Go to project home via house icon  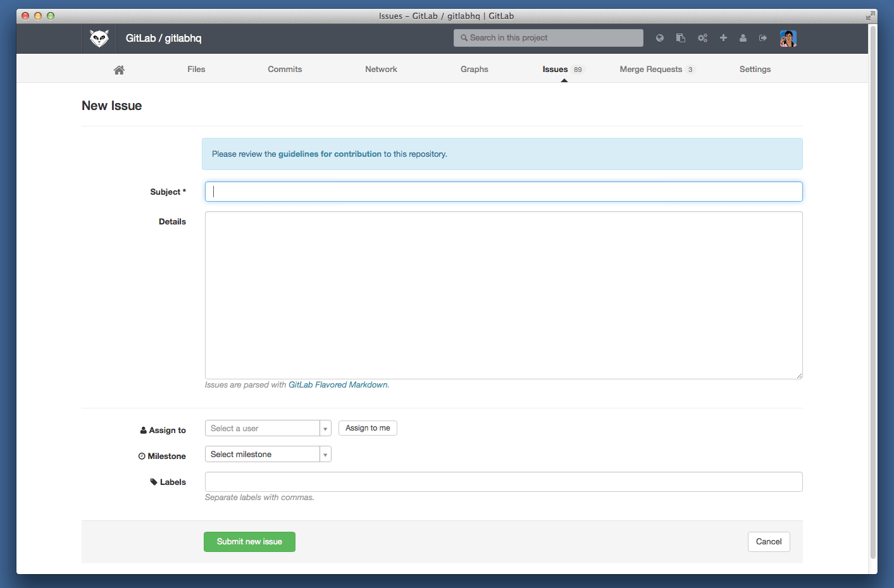[x=119, y=70]
